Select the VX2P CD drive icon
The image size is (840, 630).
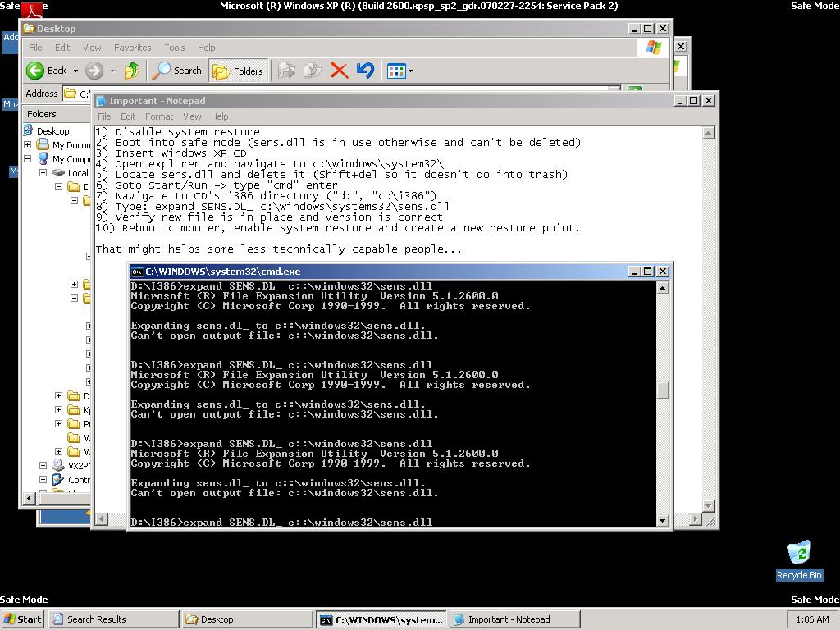click(x=58, y=466)
